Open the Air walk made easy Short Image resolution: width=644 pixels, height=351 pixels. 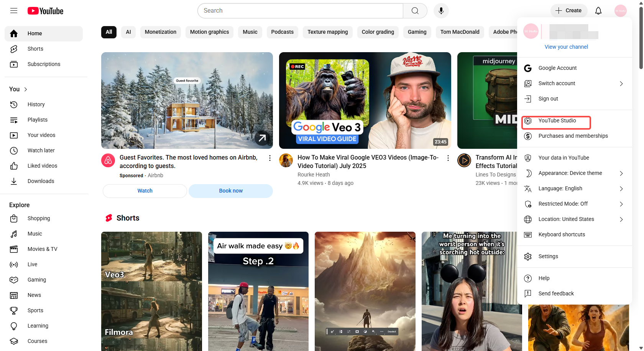pyautogui.click(x=258, y=291)
